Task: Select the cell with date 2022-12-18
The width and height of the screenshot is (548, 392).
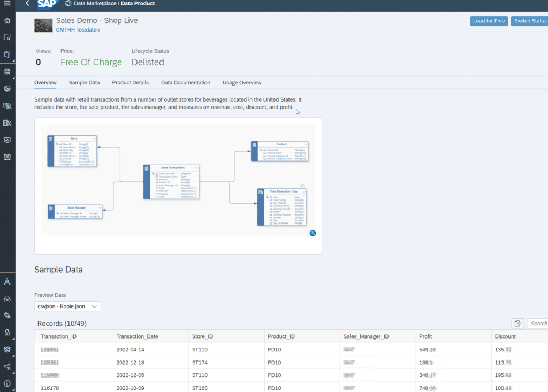Action: pyautogui.click(x=150, y=363)
